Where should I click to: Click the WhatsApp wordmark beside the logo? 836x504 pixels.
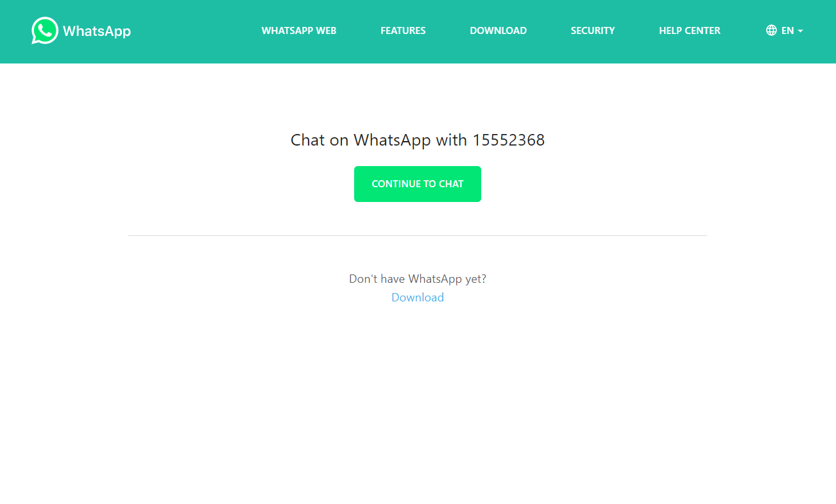(97, 31)
